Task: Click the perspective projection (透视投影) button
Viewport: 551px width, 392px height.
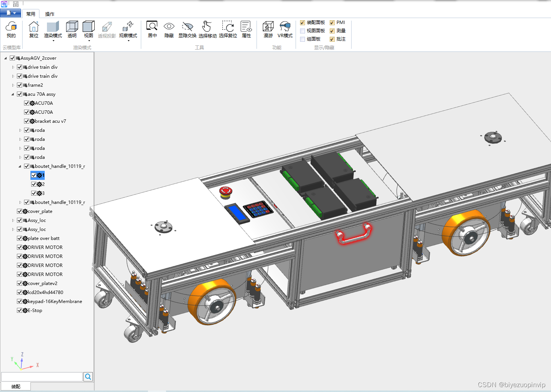Action: (107, 30)
